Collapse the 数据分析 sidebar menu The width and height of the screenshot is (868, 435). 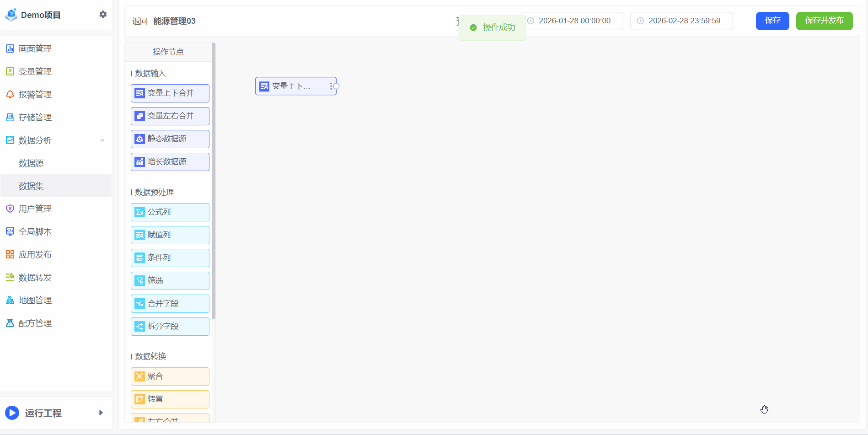(x=102, y=140)
